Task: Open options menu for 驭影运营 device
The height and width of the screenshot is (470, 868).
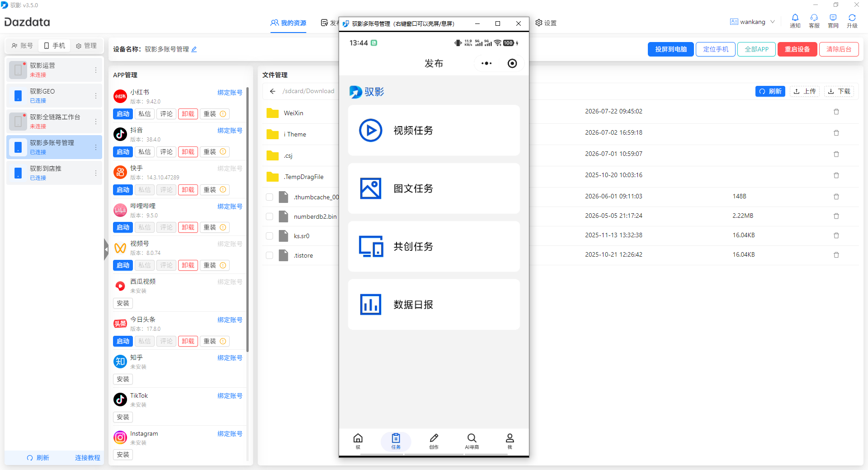Action: (96, 70)
